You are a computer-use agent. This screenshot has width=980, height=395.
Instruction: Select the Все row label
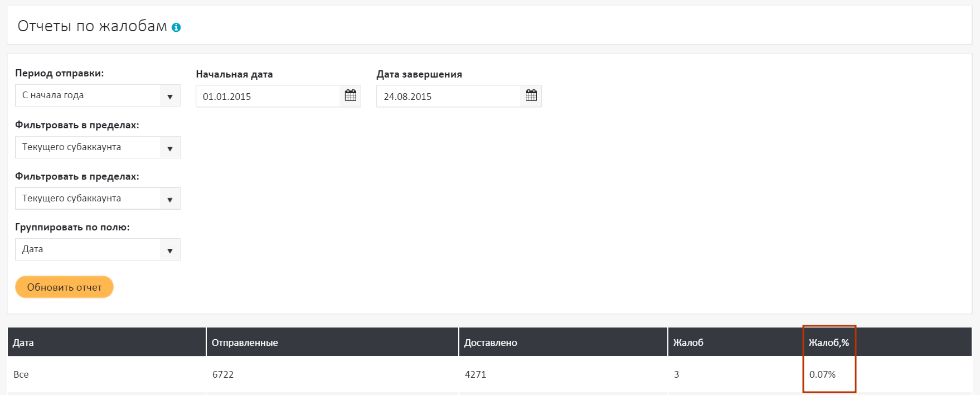(x=21, y=374)
